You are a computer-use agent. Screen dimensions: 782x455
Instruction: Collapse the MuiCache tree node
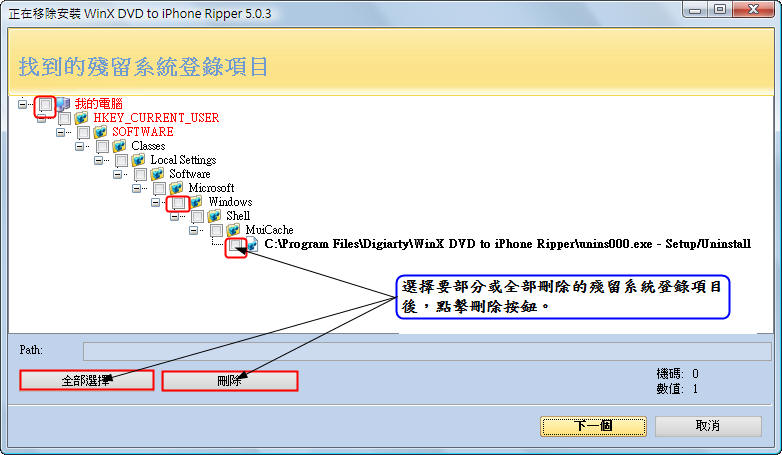194,230
